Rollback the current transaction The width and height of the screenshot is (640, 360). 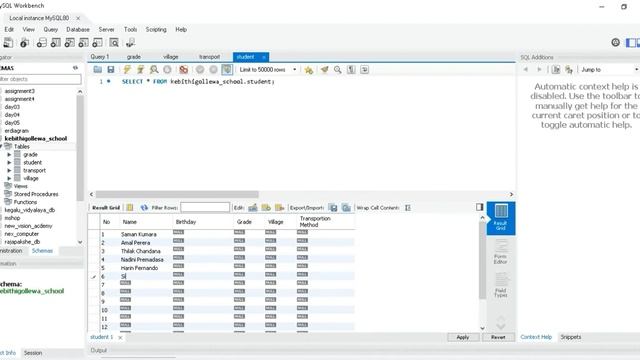click(213, 69)
